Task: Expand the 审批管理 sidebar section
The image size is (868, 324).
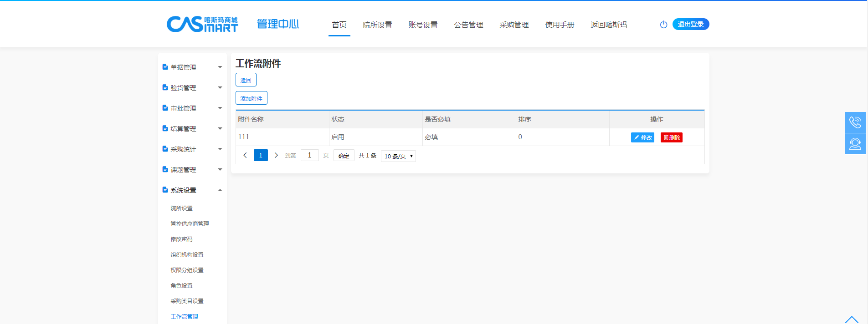Action: [x=192, y=108]
